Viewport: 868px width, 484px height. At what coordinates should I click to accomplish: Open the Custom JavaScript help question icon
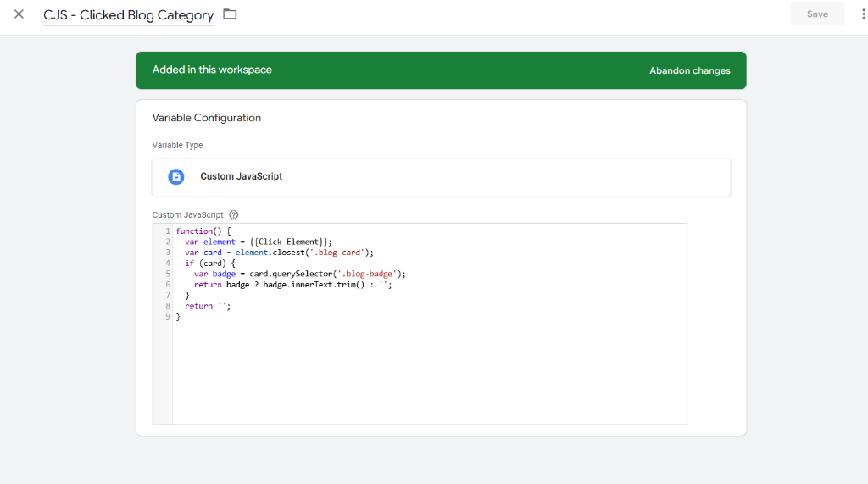234,214
